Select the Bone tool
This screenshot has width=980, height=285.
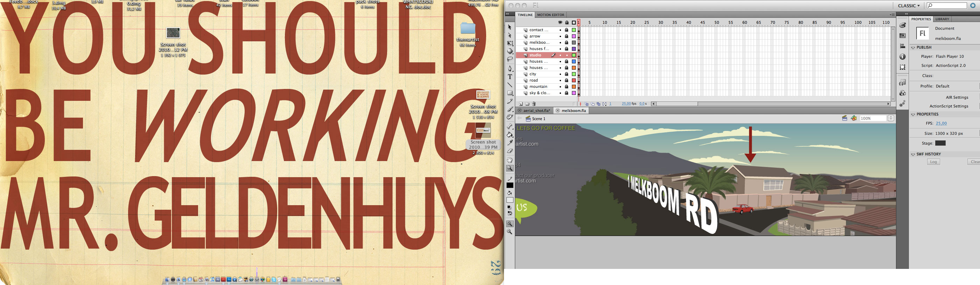click(510, 126)
